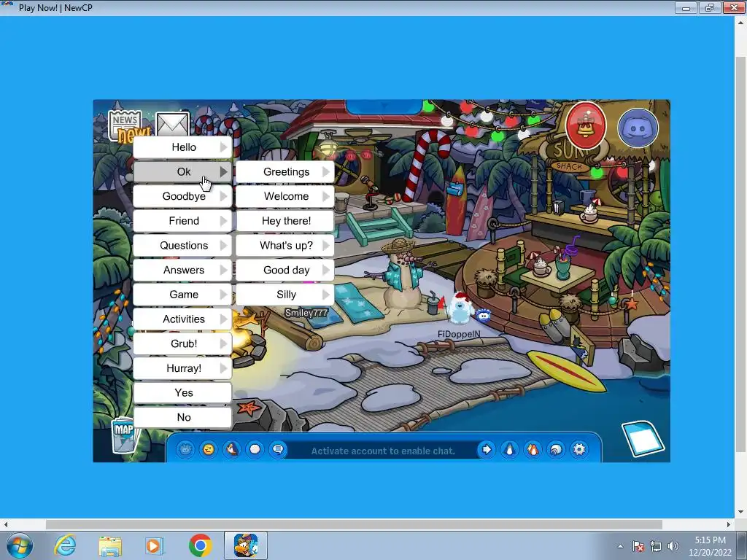Click the send message arrow button
Viewport: 747px width, 560px height.
click(x=487, y=449)
